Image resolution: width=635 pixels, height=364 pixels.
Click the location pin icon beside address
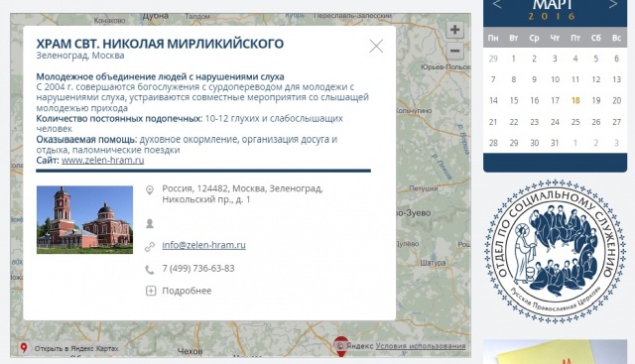pyautogui.click(x=150, y=189)
